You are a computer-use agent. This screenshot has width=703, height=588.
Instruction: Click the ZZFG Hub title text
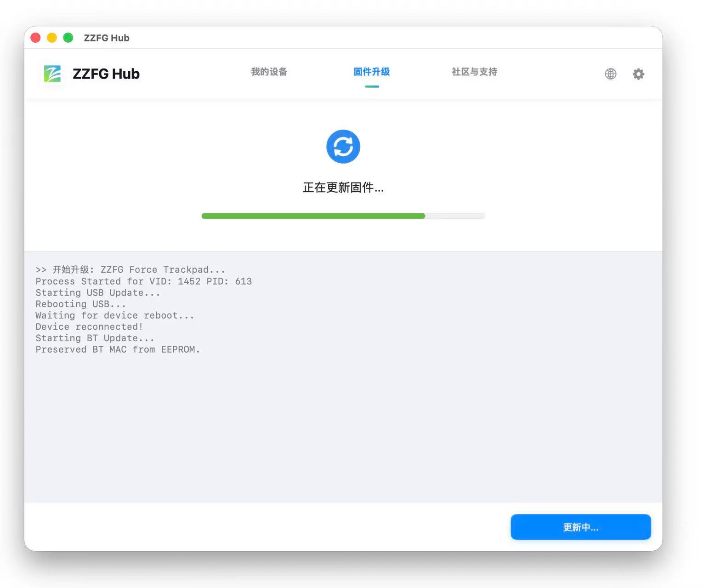tap(106, 74)
